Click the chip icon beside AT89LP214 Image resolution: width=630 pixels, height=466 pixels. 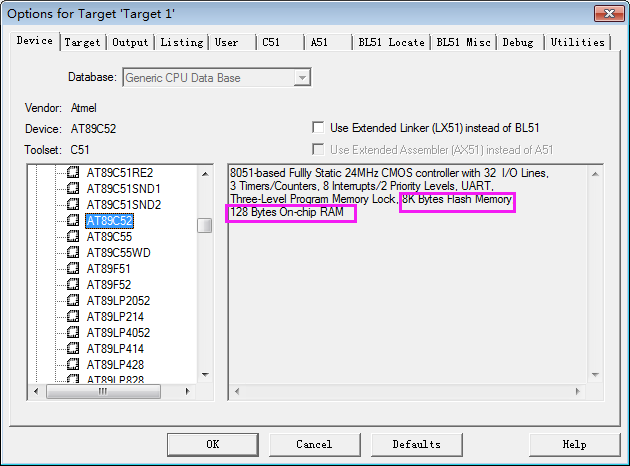[73, 317]
